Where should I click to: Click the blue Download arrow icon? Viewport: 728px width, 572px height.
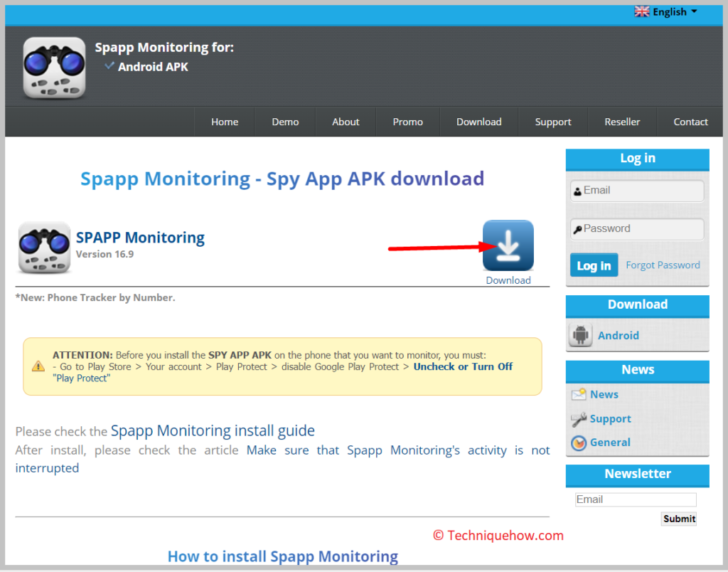[x=508, y=245]
